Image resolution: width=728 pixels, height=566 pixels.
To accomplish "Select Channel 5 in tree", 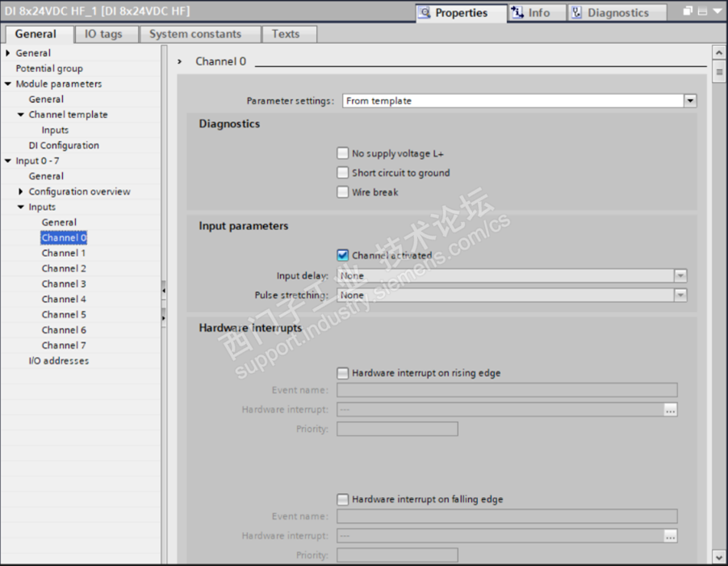I will click(x=64, y=314).
